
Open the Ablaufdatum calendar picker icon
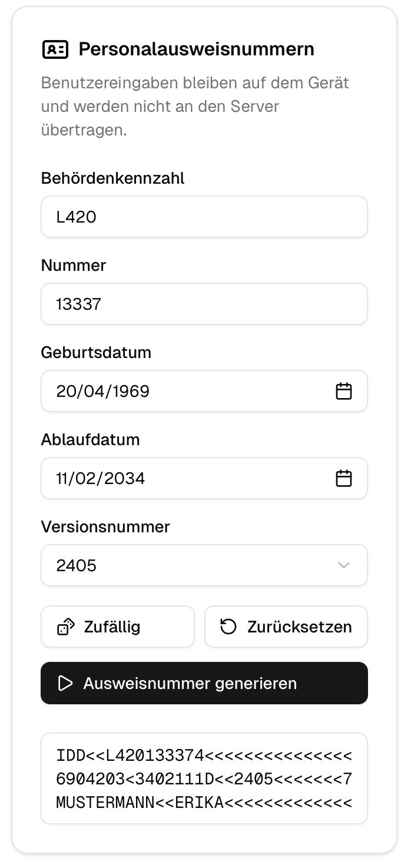(x=344, y=478)
